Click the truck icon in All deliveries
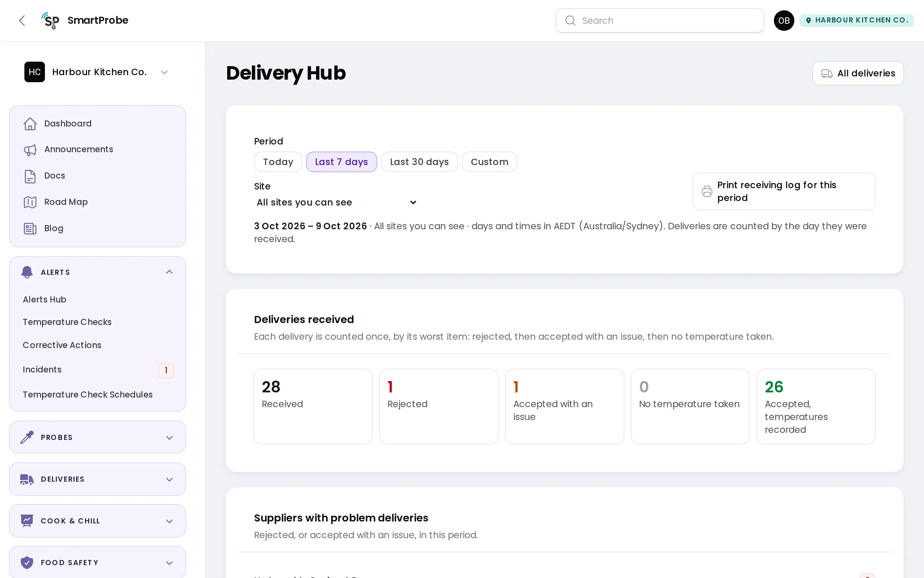Screen dimensions: 924x578 click(x=827, y=74)
